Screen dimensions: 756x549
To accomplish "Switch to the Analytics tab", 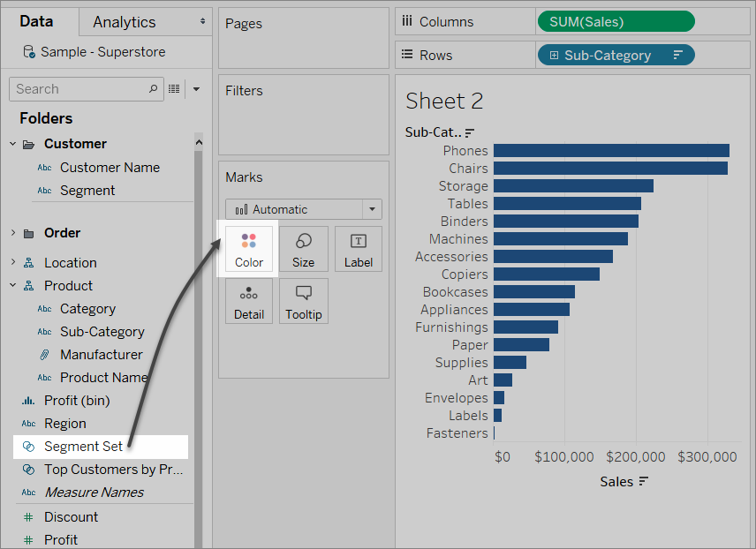I will coord(125,22).
